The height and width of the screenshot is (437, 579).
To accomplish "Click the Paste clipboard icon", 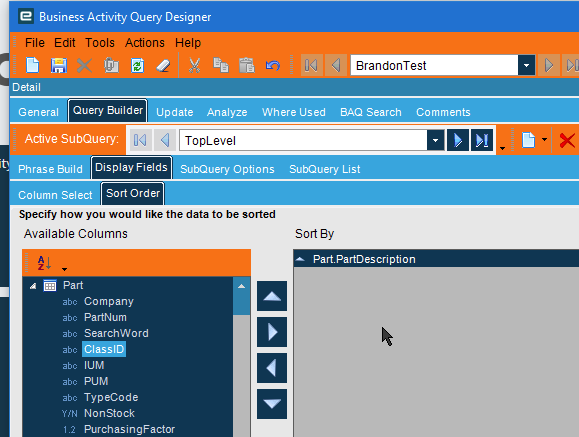I will (x=247, y=65).
